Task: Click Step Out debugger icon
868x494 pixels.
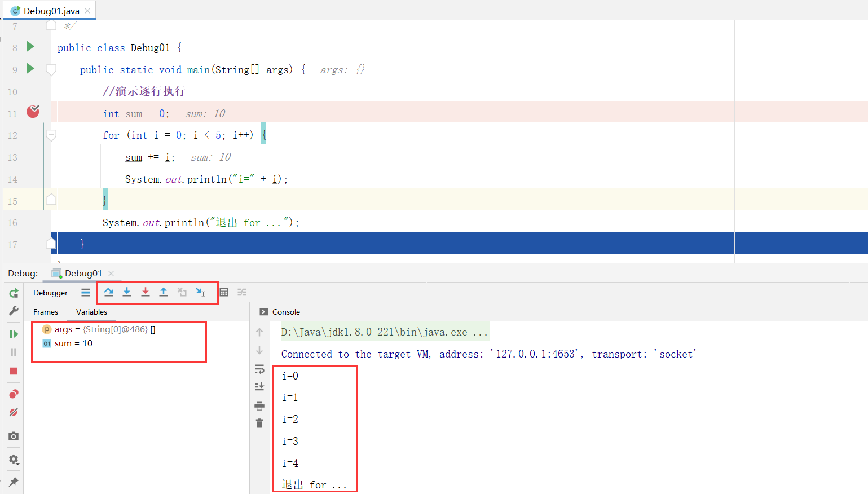Action: click(x=164, y=292)
